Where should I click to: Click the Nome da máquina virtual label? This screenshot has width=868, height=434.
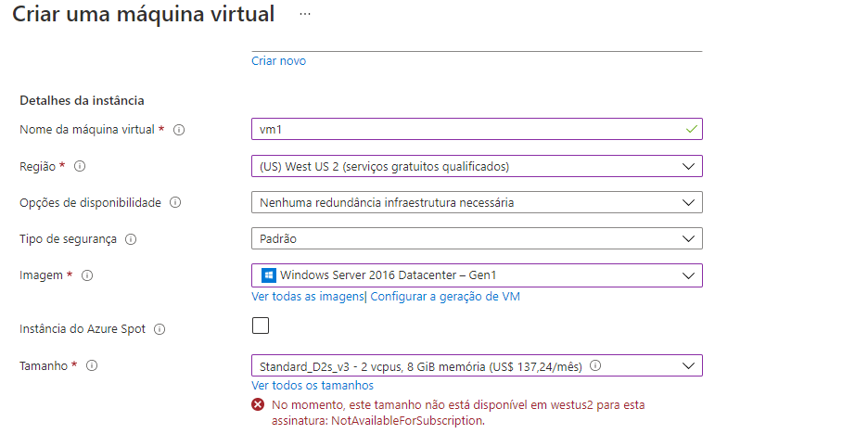click(87, 130)
